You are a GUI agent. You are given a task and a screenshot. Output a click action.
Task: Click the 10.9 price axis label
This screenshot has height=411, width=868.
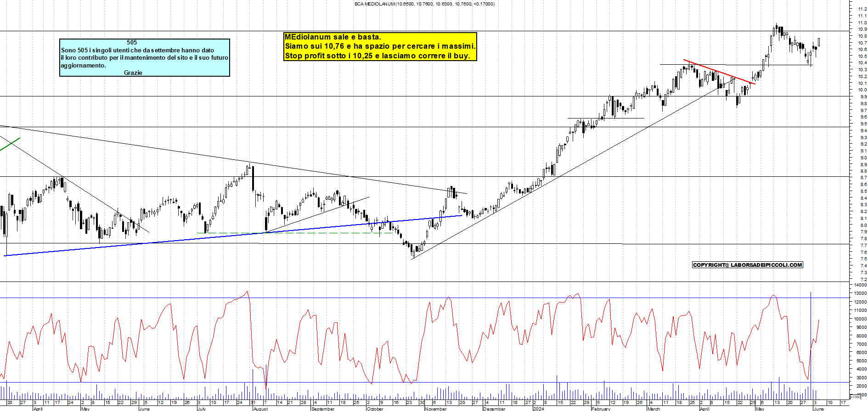862,29
